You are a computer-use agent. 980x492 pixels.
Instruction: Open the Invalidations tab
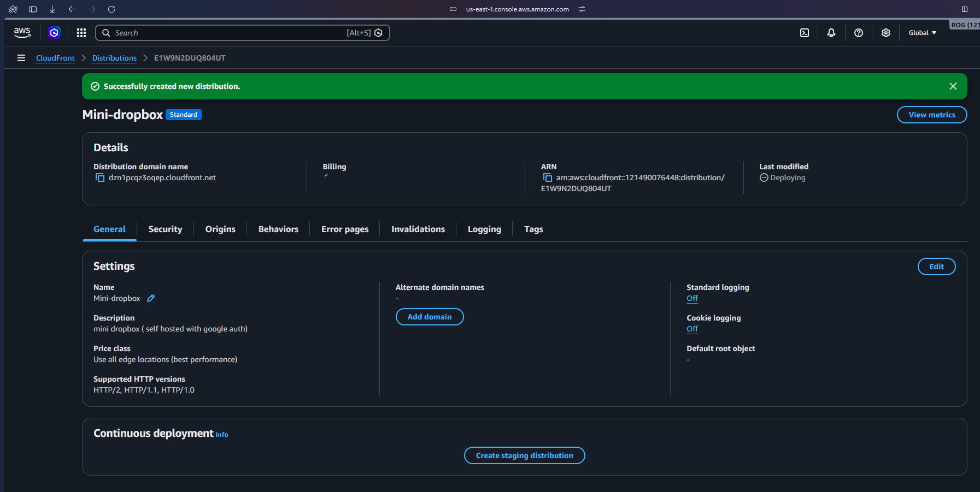pos(418,229)
